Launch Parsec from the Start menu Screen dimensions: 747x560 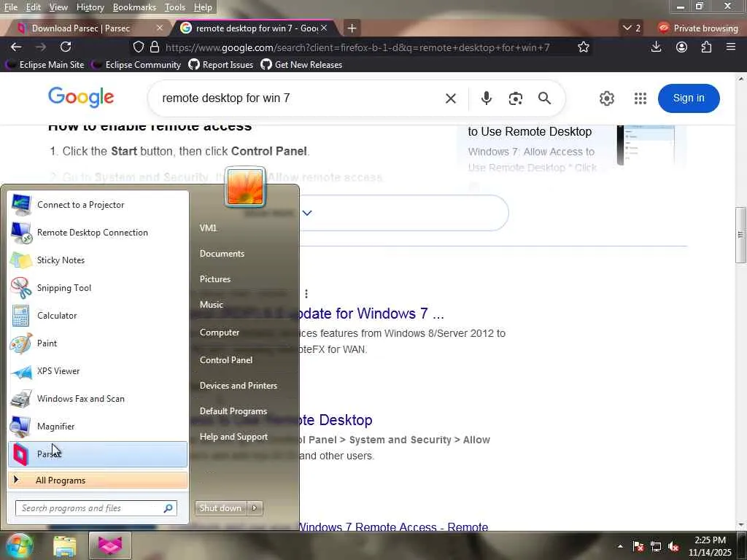pyautogui.click(x=98, y=454)
